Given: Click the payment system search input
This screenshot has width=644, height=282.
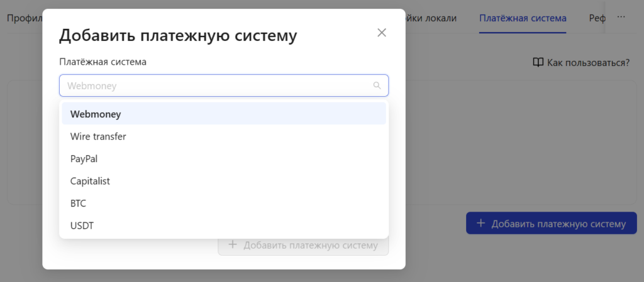Looking at the screenshot, I should point(224,85).
